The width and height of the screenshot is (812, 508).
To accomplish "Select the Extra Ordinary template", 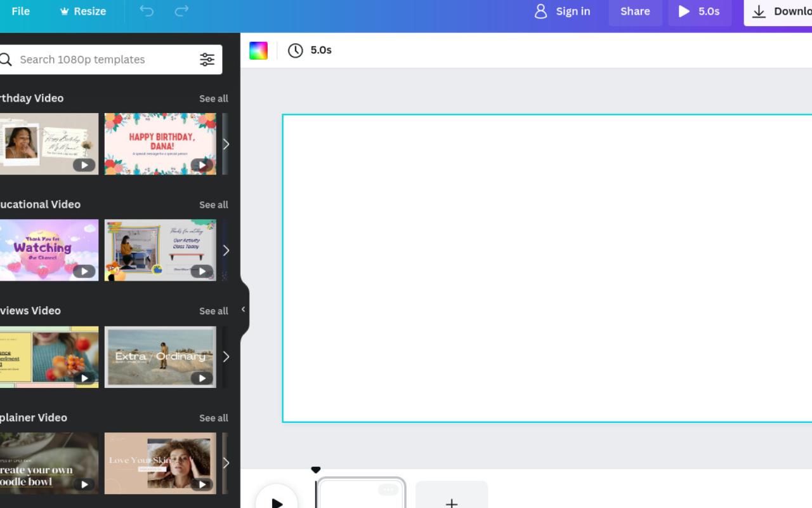I will pos(160,357).
